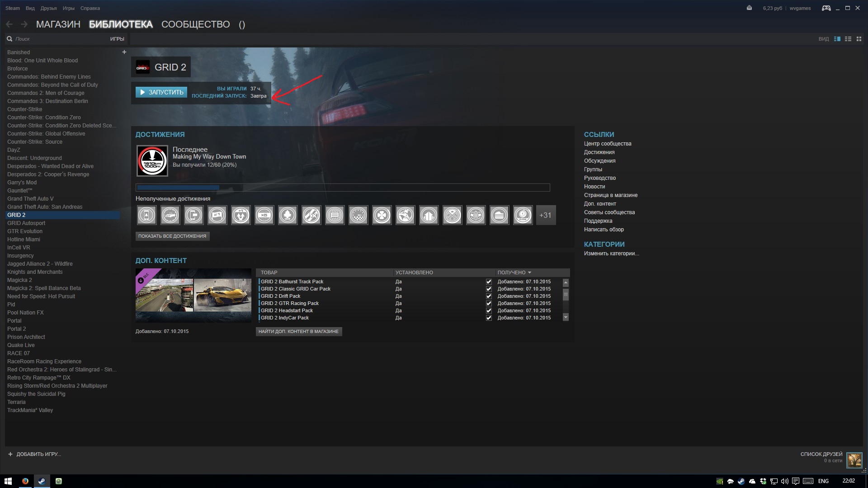This screenshot has width=868, height=488.
Task: Uncheck GRID 2 GTR Racing Pack checkbox
Action: [489, 303]
